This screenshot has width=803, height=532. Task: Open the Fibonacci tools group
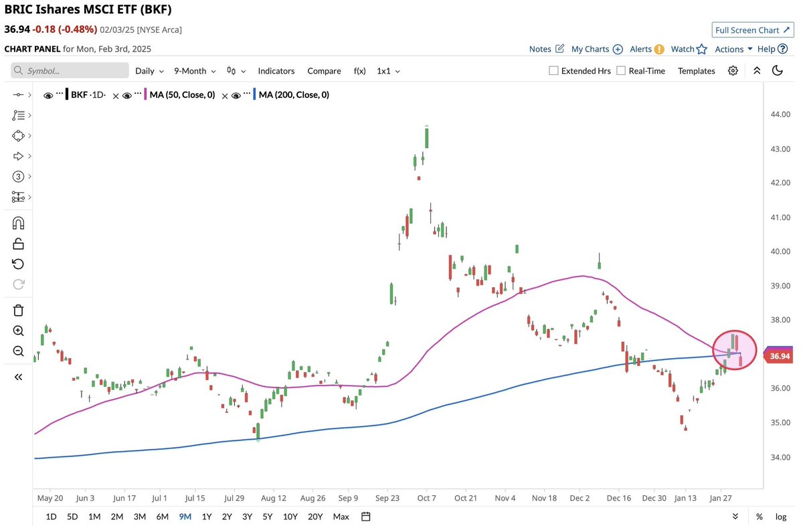click(18, 115)
